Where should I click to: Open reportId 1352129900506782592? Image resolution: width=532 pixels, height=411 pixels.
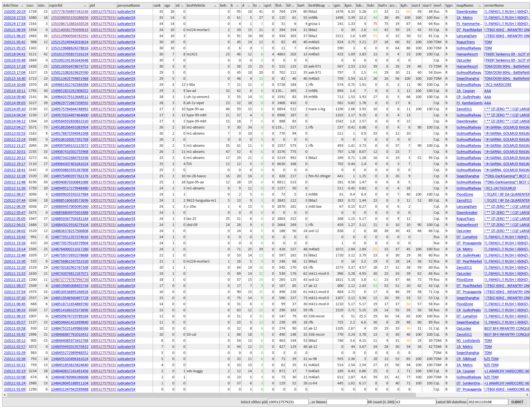pyautogui.click(x=70, y=36)
